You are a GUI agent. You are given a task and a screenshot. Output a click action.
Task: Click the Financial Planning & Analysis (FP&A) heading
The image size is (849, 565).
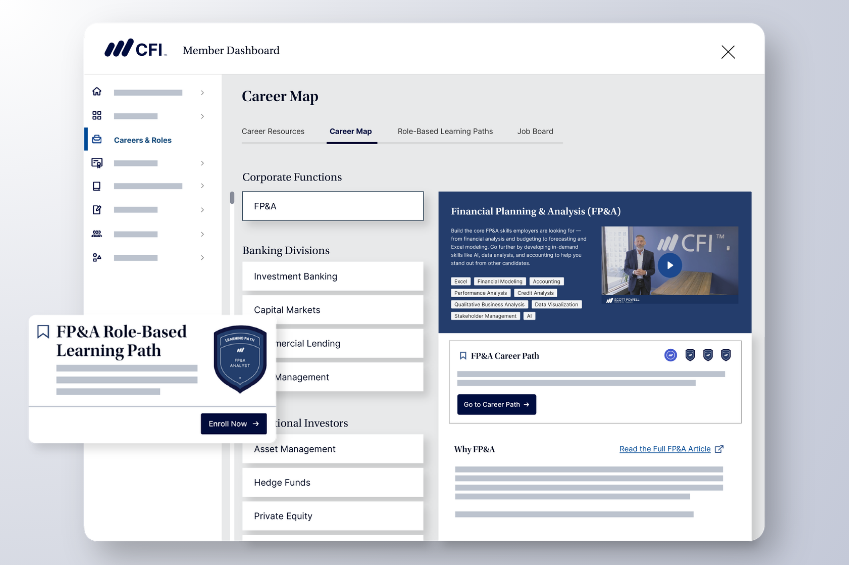pyautogui.click(x=535, y=211)
